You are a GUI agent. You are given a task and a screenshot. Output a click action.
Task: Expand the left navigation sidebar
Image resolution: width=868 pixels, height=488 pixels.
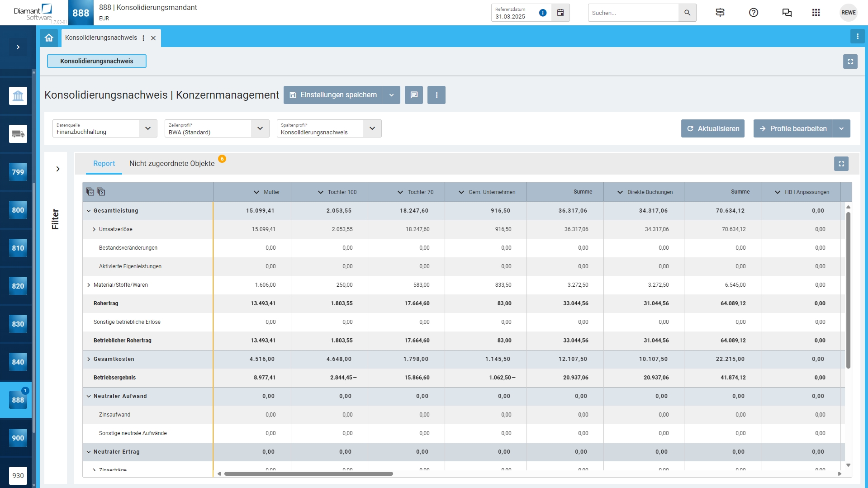tap(18, 47)
